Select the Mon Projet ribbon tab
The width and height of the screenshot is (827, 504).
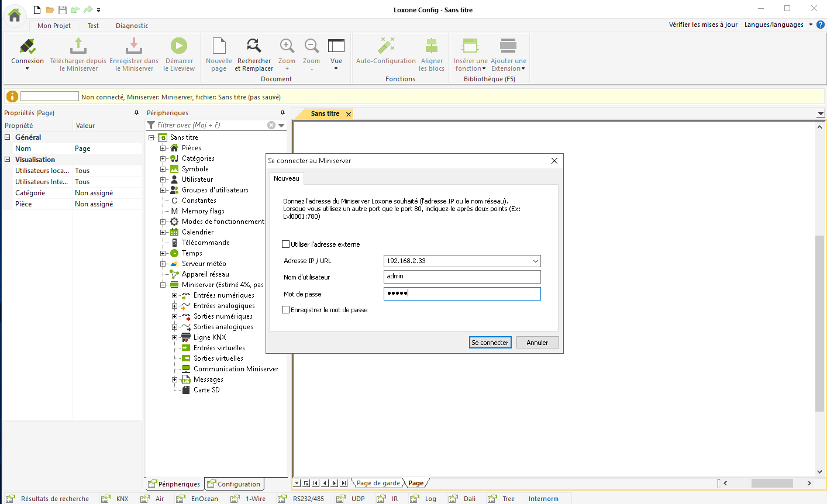54,26
